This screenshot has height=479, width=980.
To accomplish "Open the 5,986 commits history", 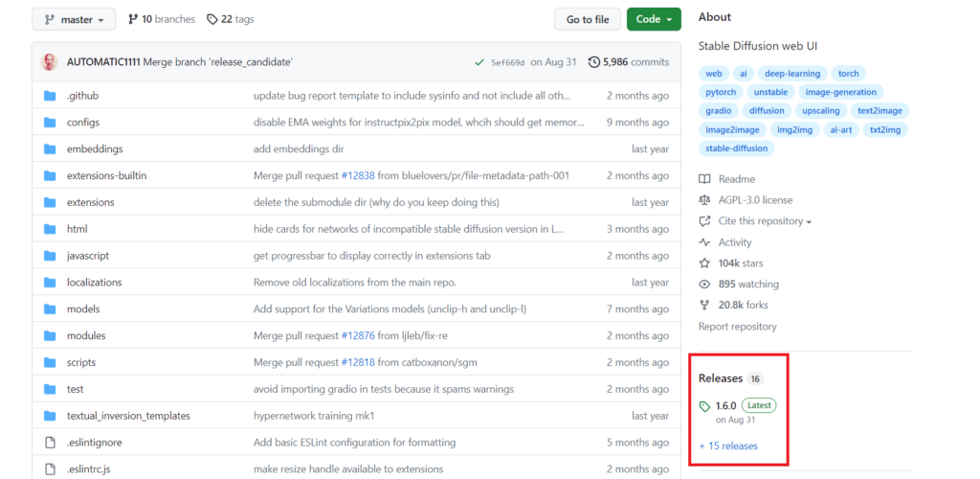I will pos(629,62).
